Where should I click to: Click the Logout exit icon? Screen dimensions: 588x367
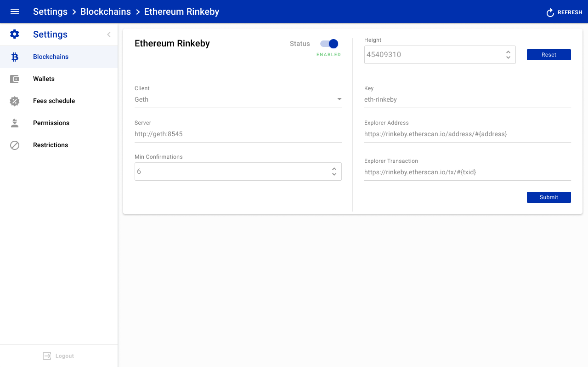[47, 356]
